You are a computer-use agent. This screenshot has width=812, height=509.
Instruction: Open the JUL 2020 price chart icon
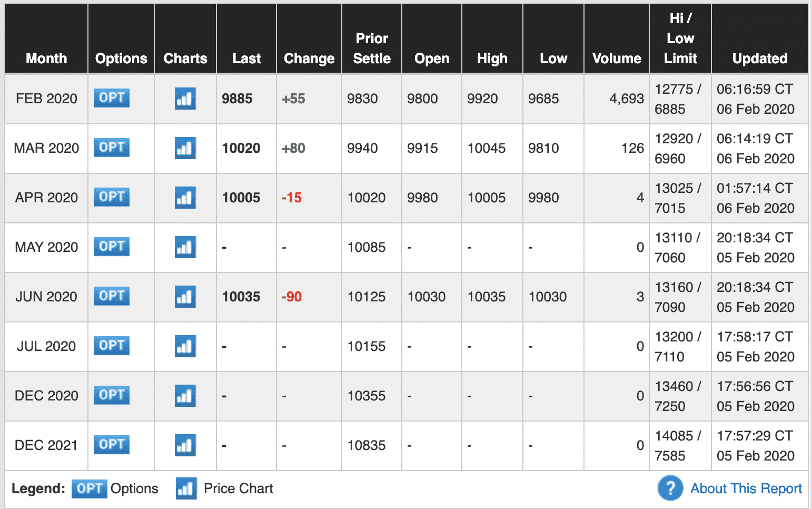185,346
